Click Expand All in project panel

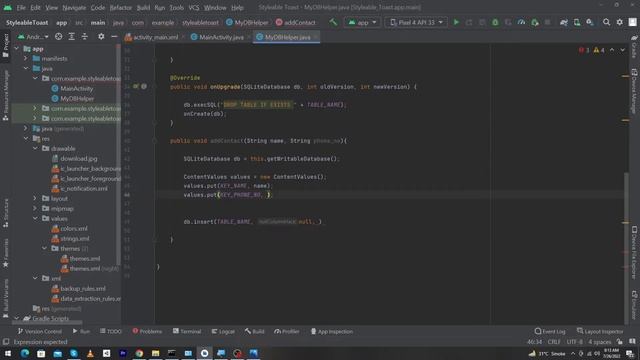coord(71,37)
